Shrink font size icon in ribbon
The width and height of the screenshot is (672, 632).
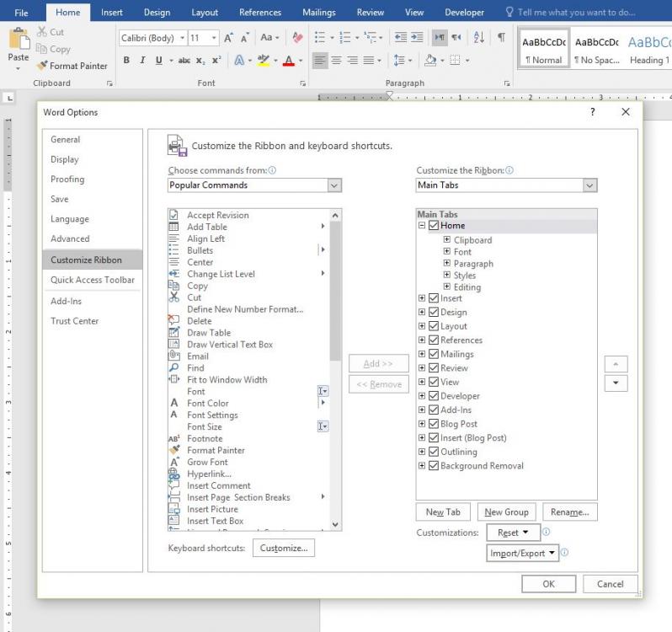(244, 38)
